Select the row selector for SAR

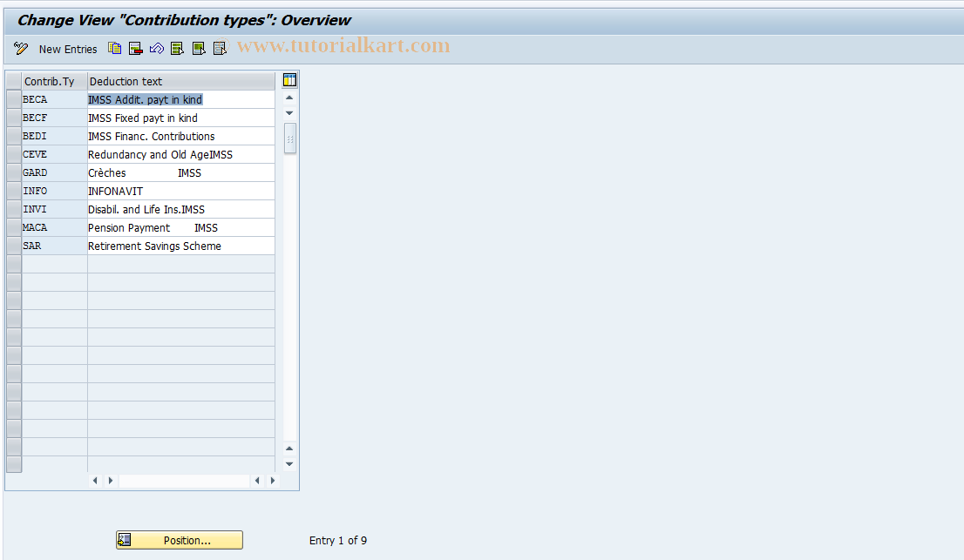coord(14,246)
